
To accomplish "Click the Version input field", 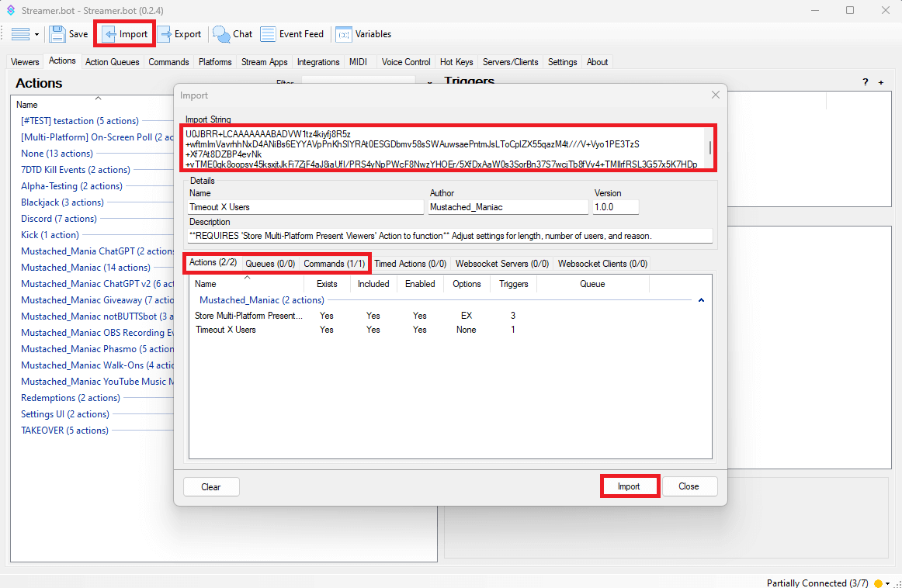I will 616,207.
